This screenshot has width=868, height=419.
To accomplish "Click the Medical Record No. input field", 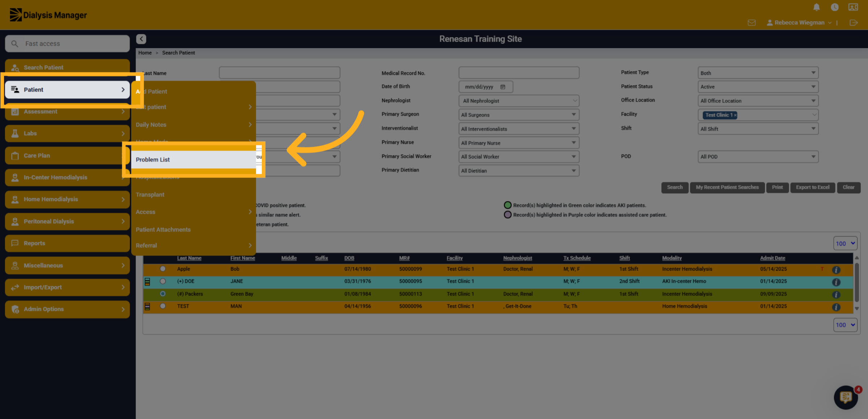I will (x=519, y=73).
